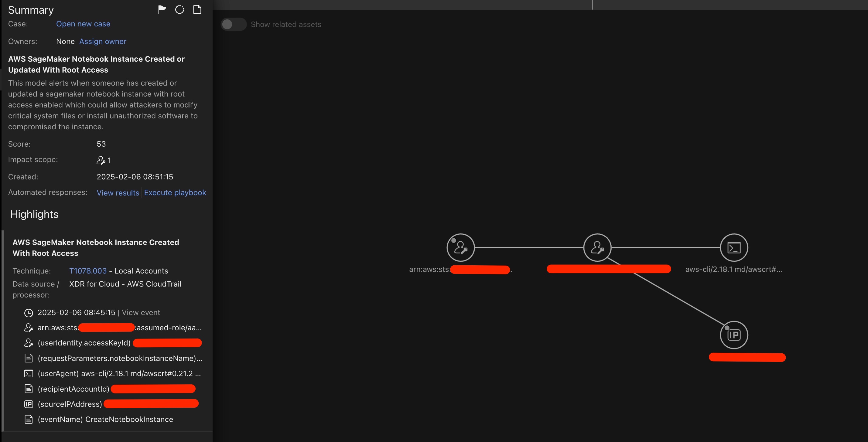Click document icon beside eventName CreateNotebookInstance
This screenshot has width=868, height=442.
(x=29, y=420)
